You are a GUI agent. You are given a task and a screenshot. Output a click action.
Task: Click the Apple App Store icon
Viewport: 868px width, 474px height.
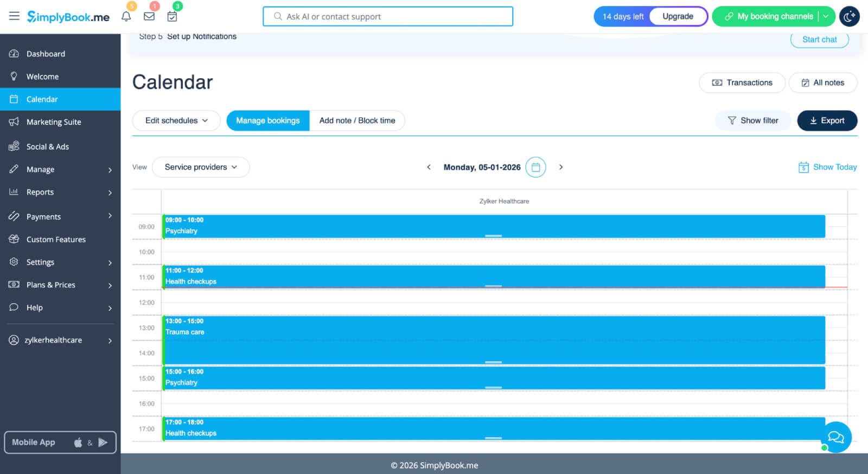point(78,443)
